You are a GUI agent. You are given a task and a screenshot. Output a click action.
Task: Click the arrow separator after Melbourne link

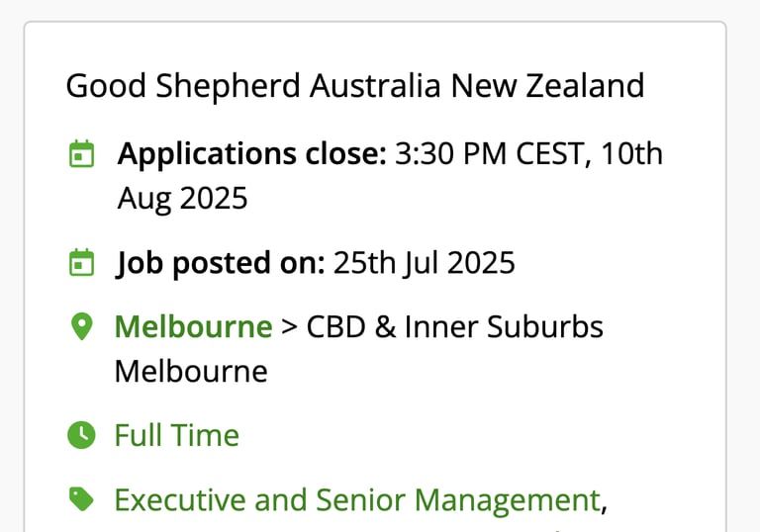[x=289, y=326]
